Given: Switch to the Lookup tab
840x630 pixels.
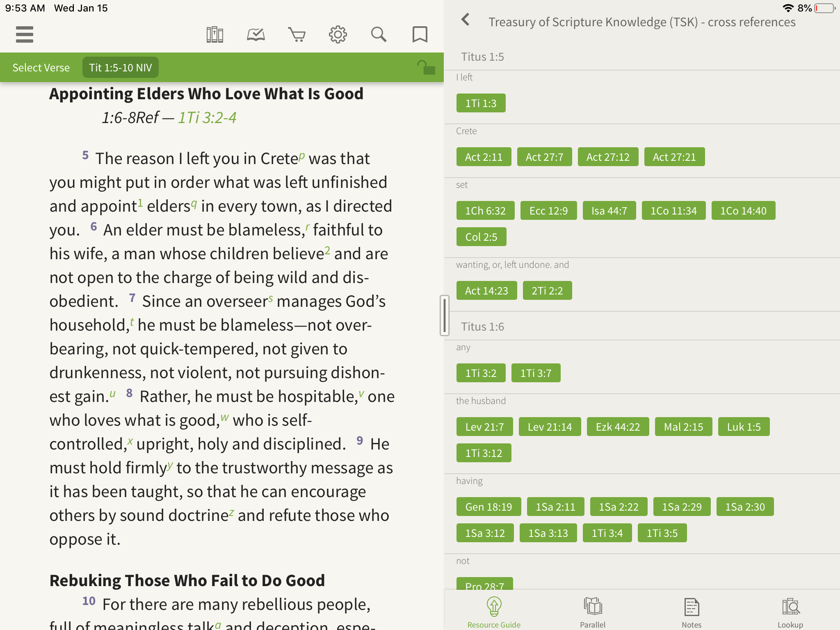Looking at the screenshot, I should coord(790,612).
